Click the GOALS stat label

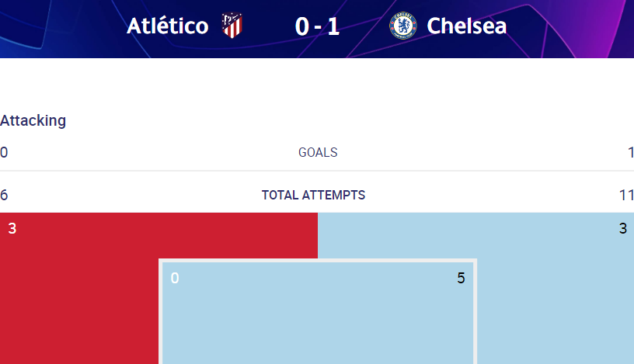click(318, 152)
